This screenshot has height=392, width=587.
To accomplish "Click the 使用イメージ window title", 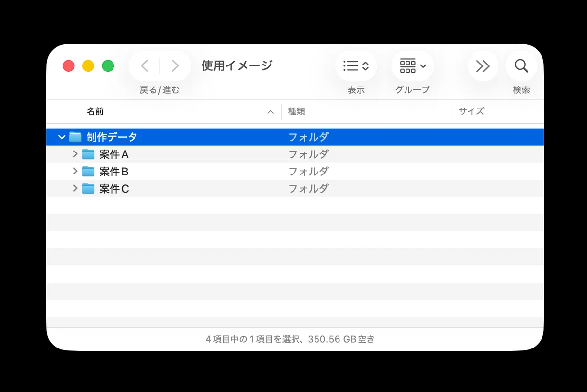I will coord(237,65).
